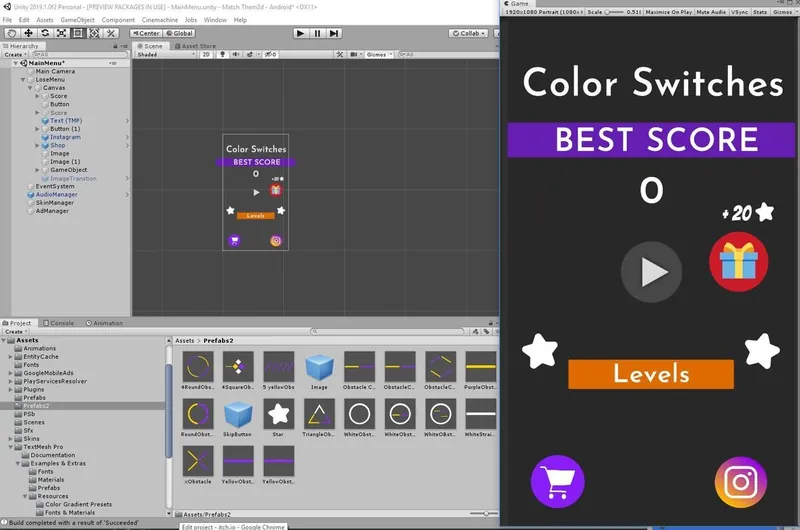Expand the GoogleMobileAds folder
Screen dimensions: 800x530
pos(10,373)
